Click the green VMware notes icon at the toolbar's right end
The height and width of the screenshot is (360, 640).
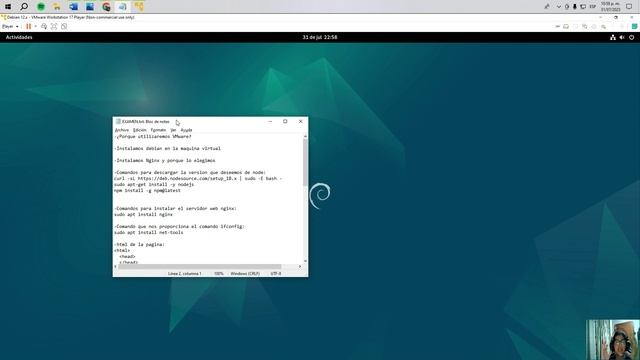pos(635,27)
